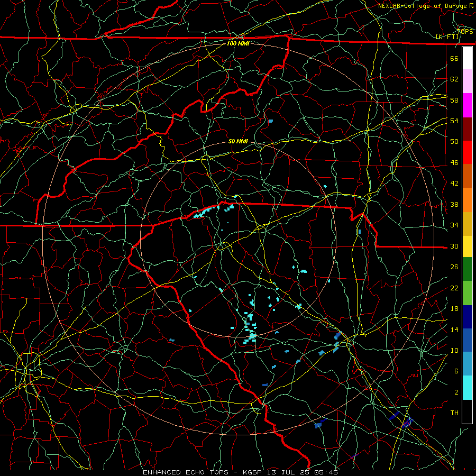This screenshot has width=476, height=476.
Task: Click the legend value "66"
Action: [454, 58]
